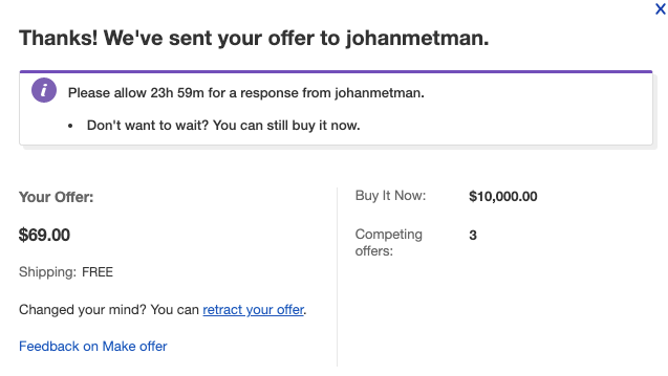
Task: Open the retract your offer link
Action: 253,310
